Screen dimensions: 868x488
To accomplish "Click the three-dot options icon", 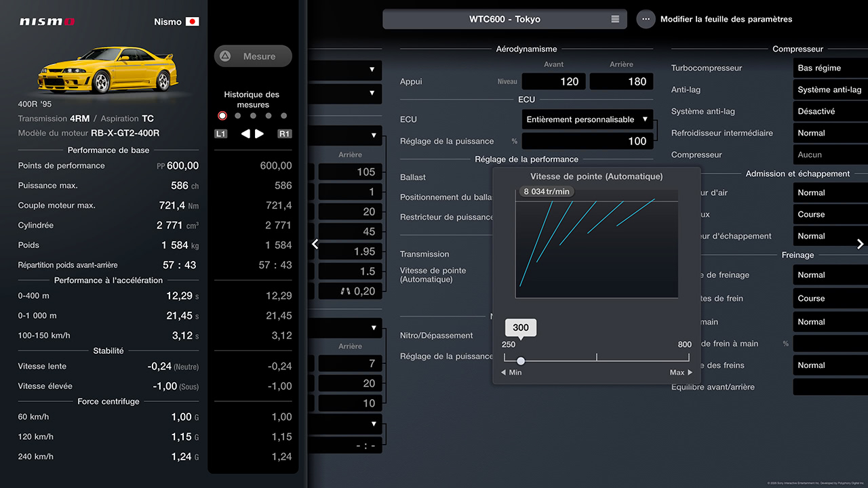I will pyautogui.click(x=646, y=19).
